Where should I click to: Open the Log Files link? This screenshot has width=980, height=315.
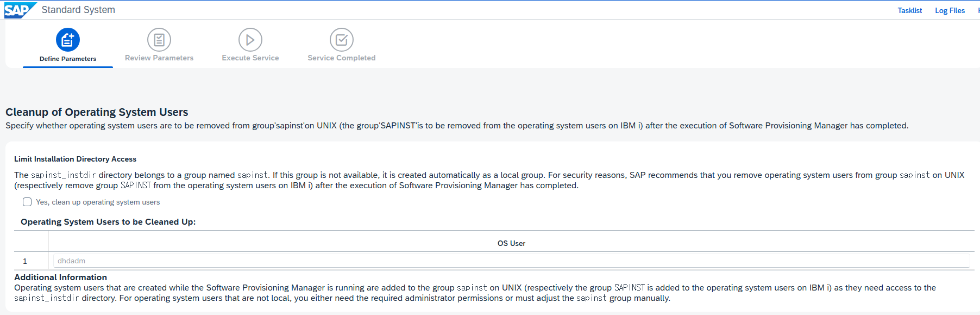click(x=950, y=10)
